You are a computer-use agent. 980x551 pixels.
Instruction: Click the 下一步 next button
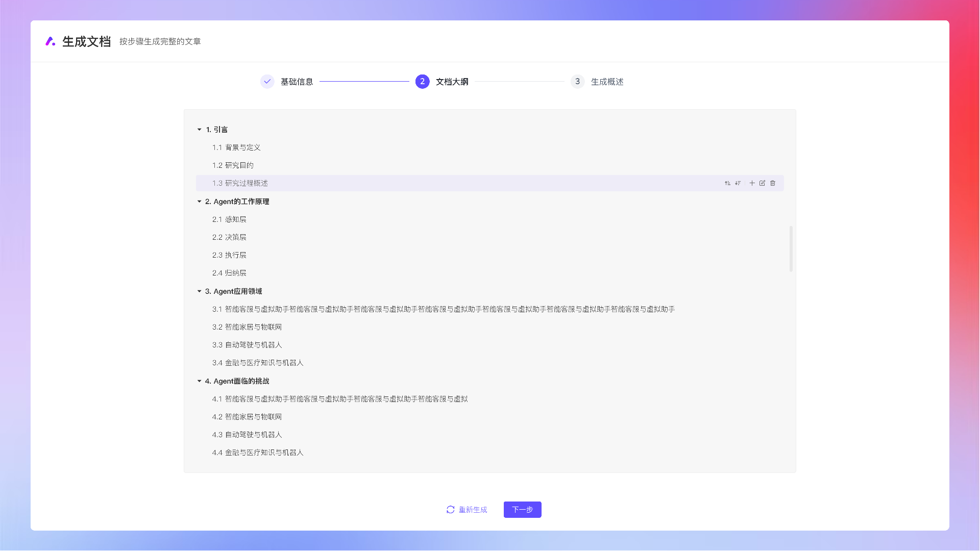point(522,510)
